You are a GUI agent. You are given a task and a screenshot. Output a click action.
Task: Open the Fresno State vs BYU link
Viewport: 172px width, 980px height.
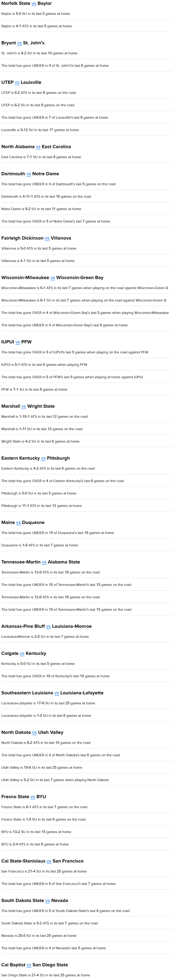33,797
